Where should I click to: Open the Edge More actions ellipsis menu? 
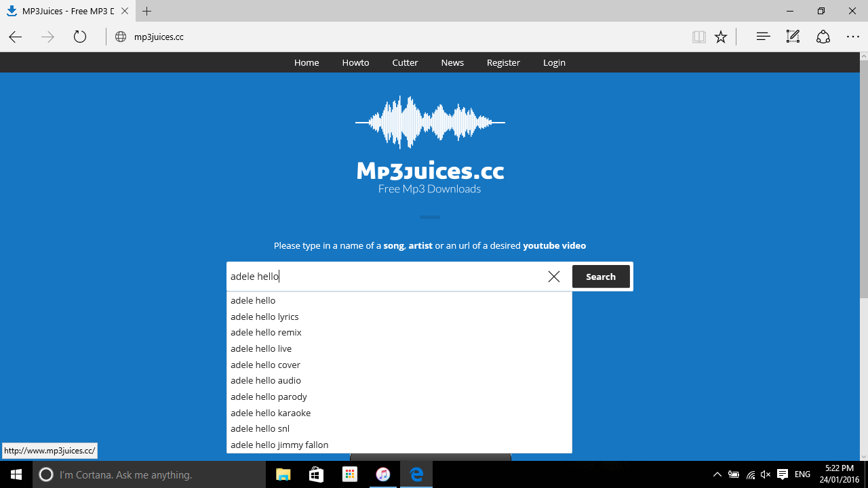pyautogui.click(x=853, y=37)
